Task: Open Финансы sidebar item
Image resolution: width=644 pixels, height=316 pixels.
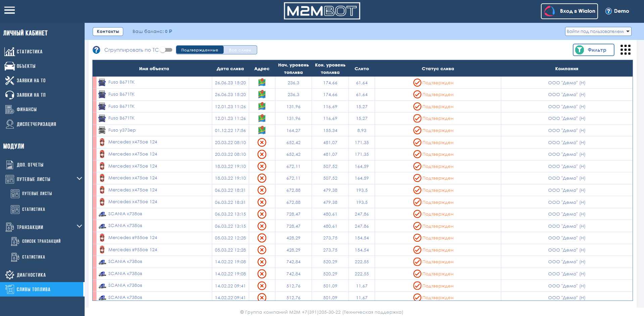Action: point(27,109)
